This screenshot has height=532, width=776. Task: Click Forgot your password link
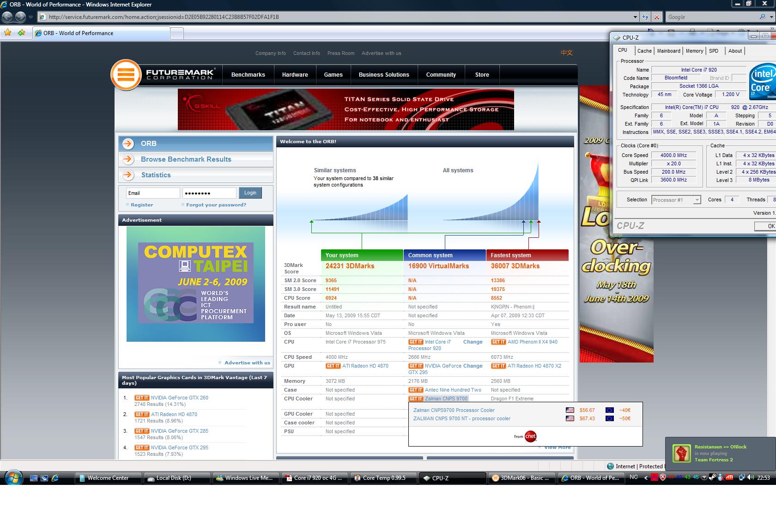(x=216, y=205)
